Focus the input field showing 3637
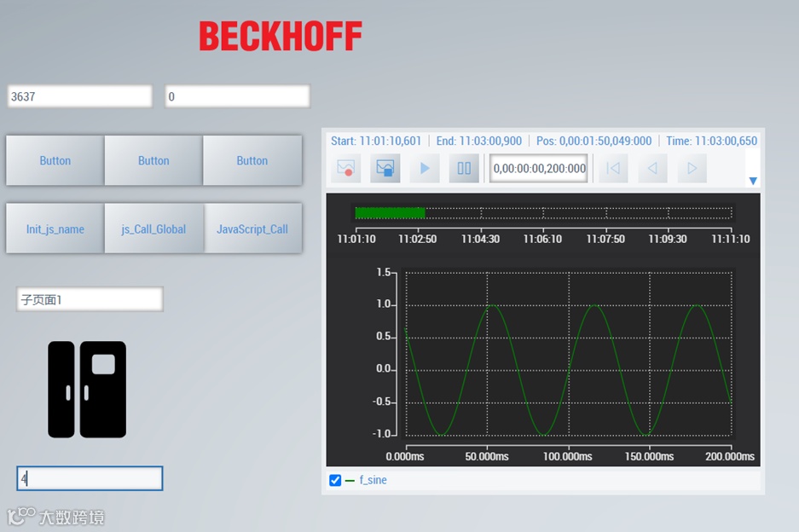 (x=79, y=96)
